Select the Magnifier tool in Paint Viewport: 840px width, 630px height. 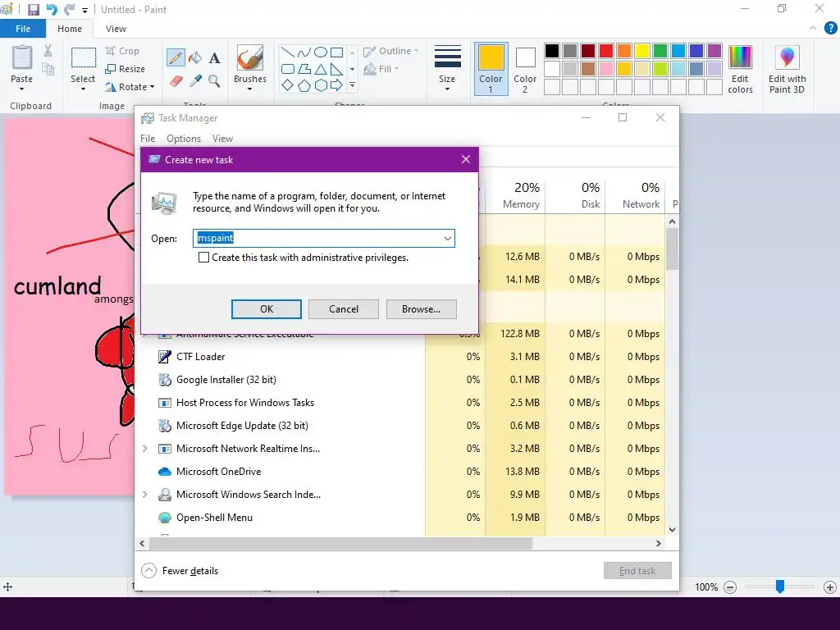click(x=214, y=81)
